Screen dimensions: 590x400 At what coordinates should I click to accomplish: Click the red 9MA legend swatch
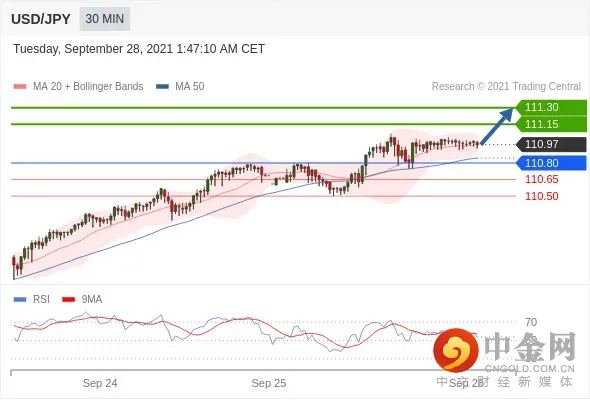pyautogui.click(x=68, y=300)
